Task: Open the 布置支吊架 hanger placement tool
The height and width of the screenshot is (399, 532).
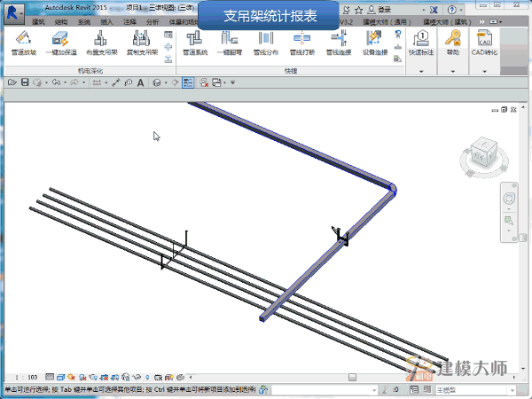Action: [101, 43]
